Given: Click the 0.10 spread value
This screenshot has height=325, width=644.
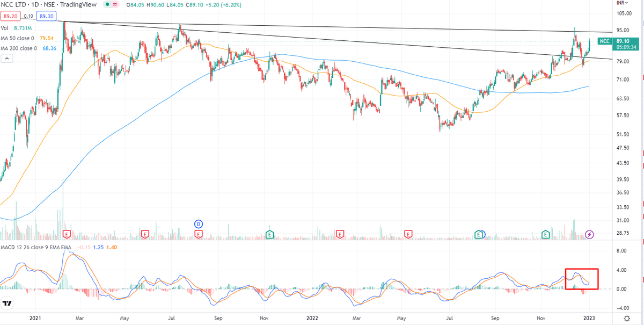Looking at the screenshot, I should 29,17.
